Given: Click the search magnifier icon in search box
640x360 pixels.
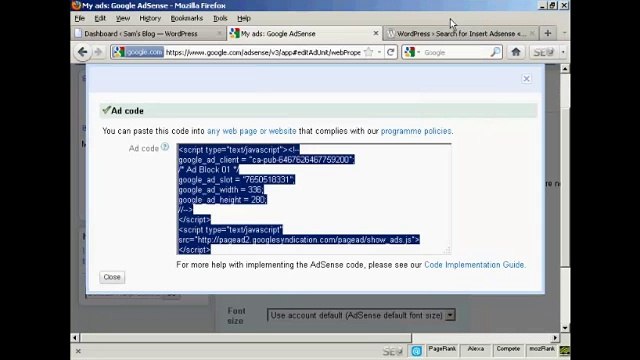Looking at the screenshot, I should click(x=495, y=52).
